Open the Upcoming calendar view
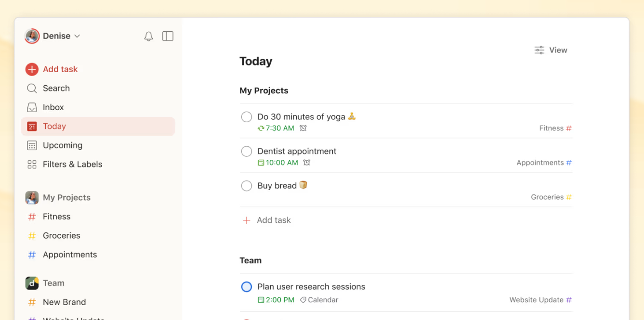 point(62,145)
